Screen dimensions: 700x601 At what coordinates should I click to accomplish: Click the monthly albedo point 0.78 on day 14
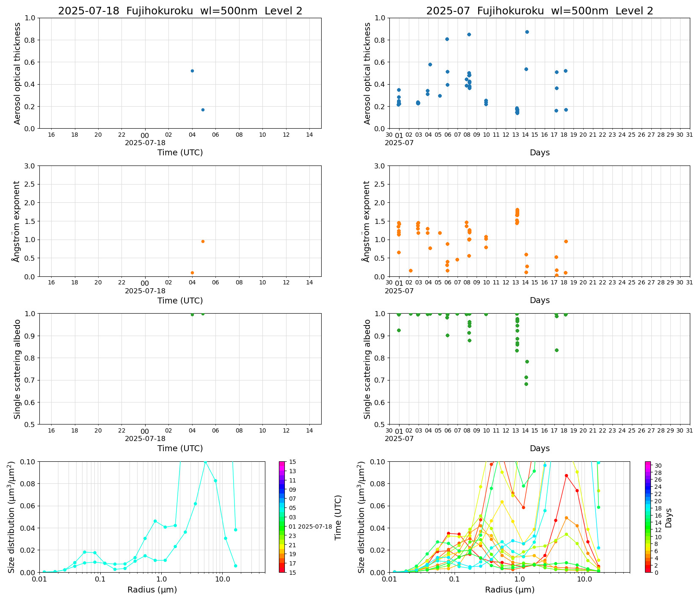click(x=527, y=361)
